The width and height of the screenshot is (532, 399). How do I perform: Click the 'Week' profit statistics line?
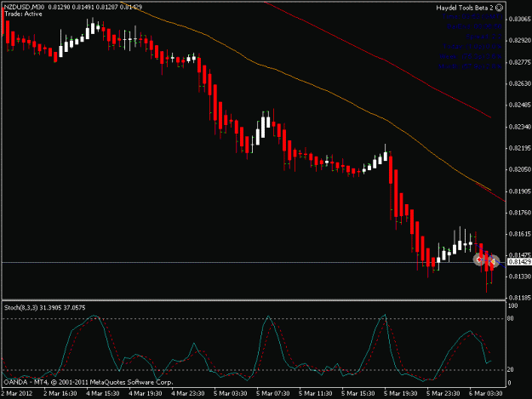pyautogui.click(x=470, y=56)
